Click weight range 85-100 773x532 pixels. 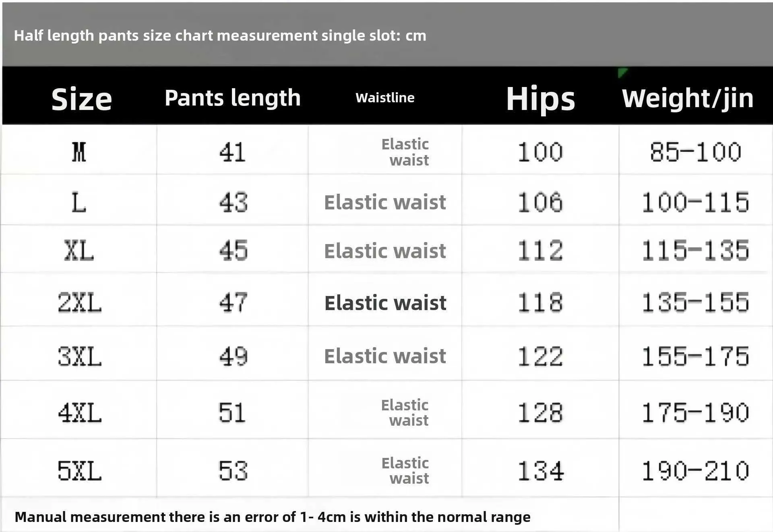695,152
